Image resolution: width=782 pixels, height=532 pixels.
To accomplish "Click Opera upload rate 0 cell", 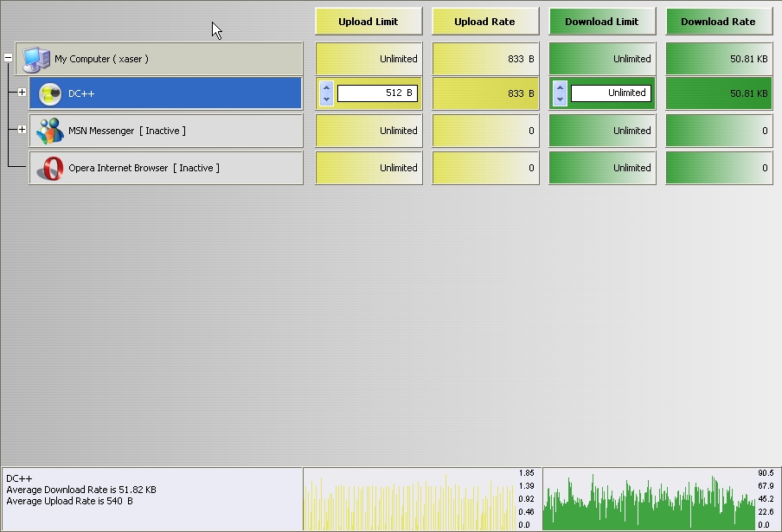I will point(485,168).
